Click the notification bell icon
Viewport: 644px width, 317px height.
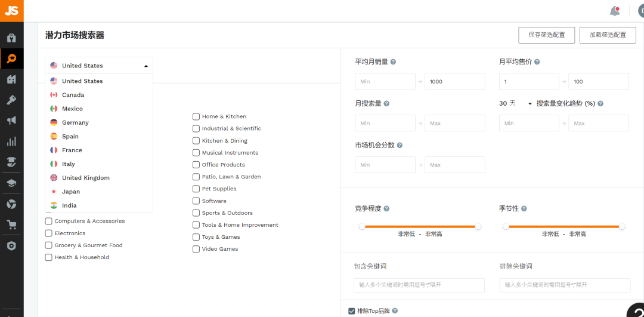click(614, 11)
